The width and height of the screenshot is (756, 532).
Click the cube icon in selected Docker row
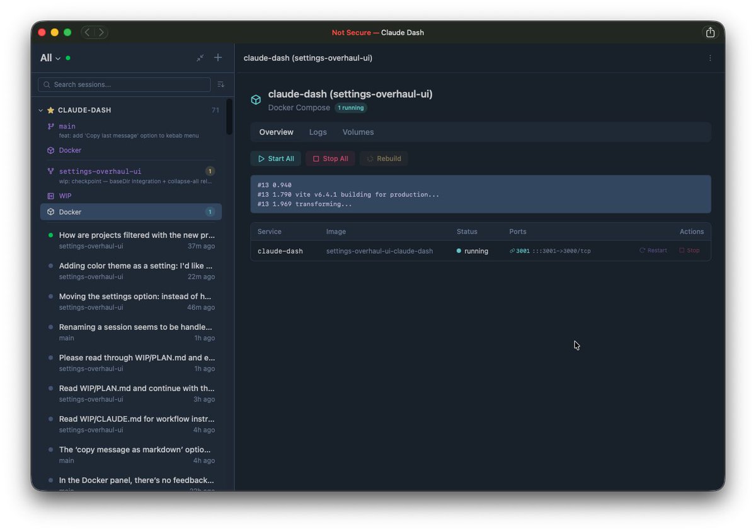51,212
